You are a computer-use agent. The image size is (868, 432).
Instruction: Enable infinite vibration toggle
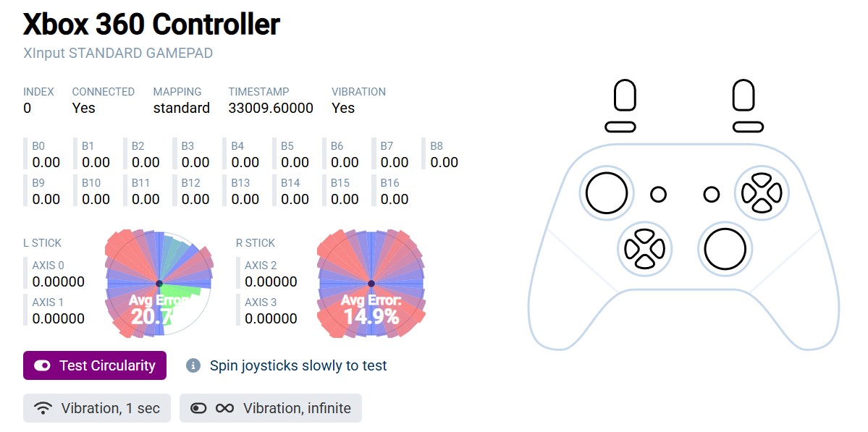point(270,408)
